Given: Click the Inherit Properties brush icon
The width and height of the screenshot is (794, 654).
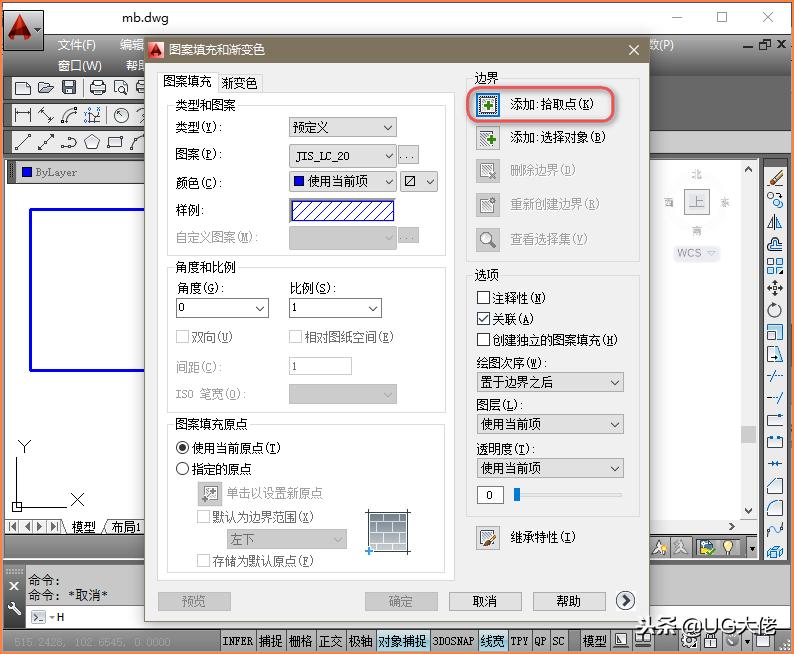Looking at the screenshot, I should (x=488, y=538).
